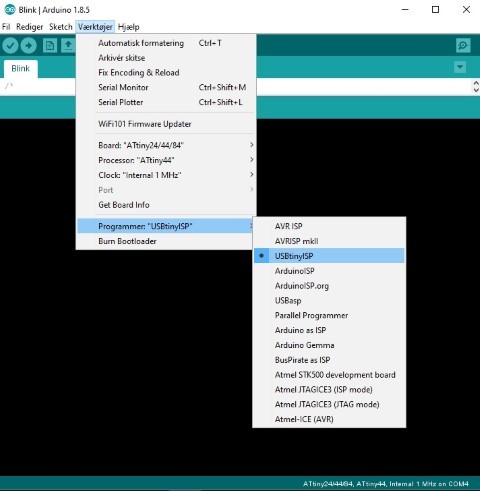Open the Sketch menu
The width and height of the screenshot is (480, 491).
(61, 27)
